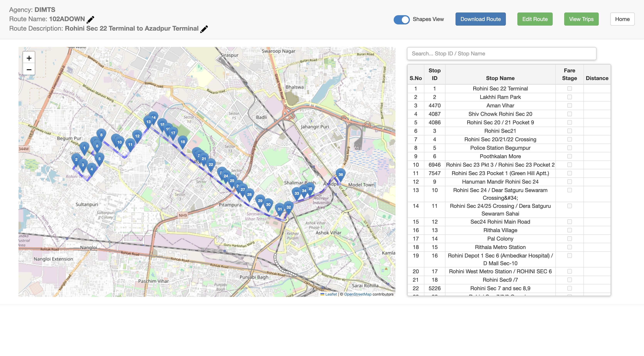Check Fare Stage for Lakhhi Ram Park

569,97
